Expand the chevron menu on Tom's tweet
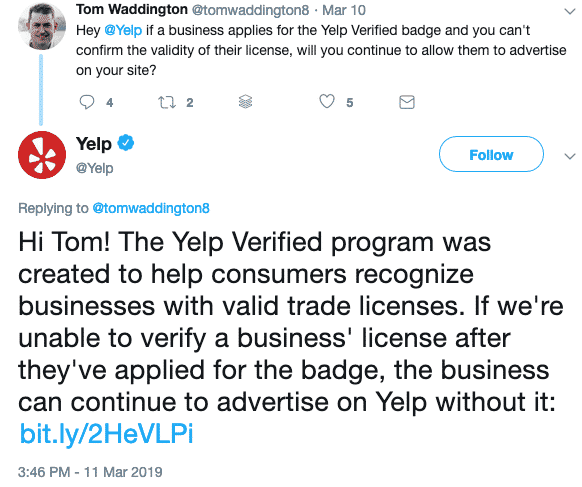 tap(569, 12)
